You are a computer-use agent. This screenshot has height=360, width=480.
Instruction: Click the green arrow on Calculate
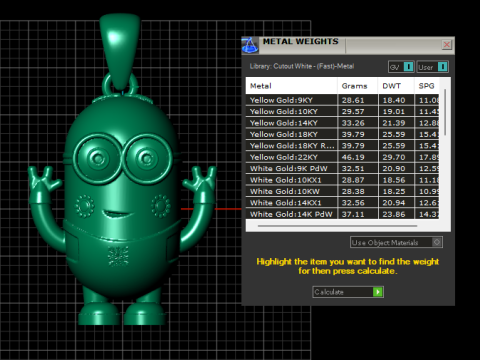click(378, 292)
